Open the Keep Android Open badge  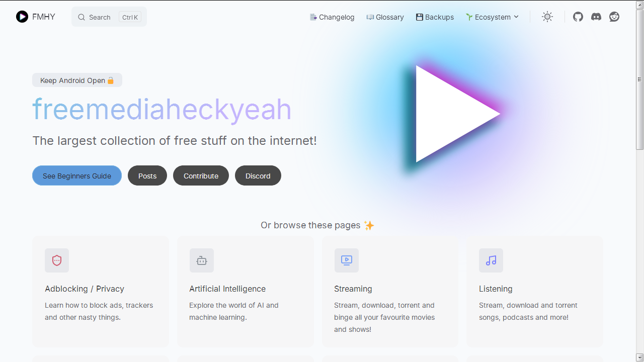(77, 80)
